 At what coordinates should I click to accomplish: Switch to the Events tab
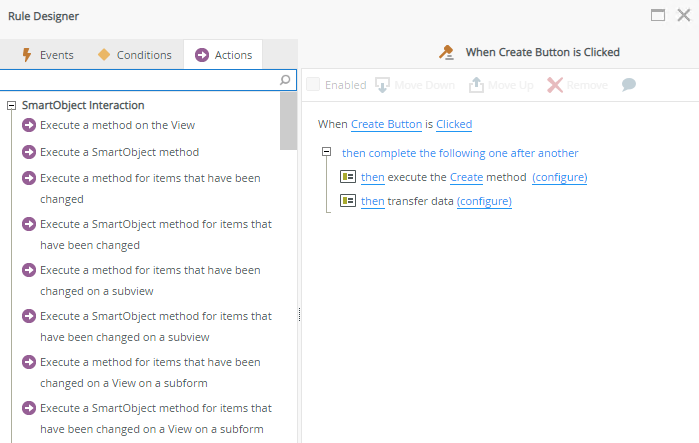coord(47,55)
